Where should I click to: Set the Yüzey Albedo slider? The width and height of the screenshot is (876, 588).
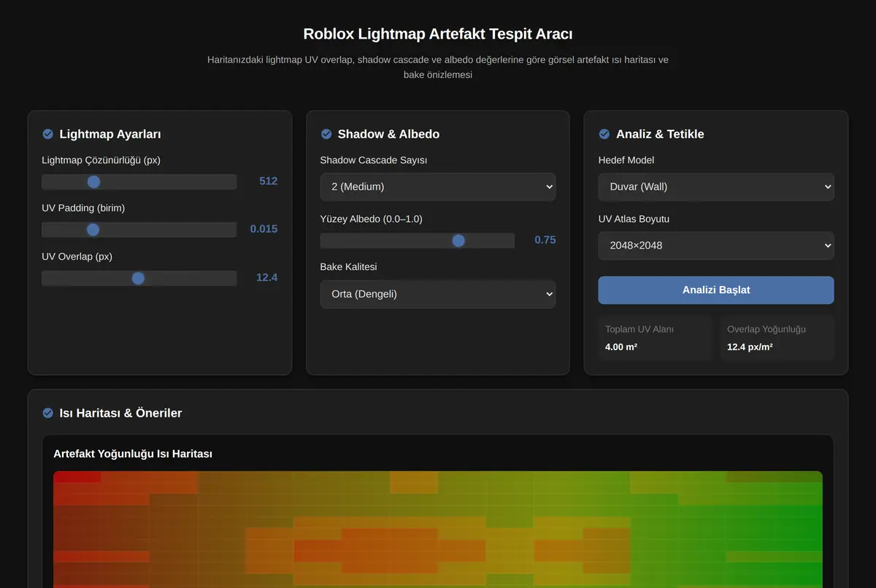(418, 241)
